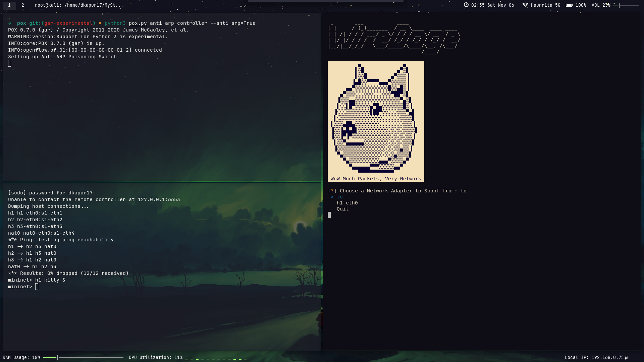
Task: Click 'h3 h3-eth0:s1-eth3' line
Action: point(35,227)
